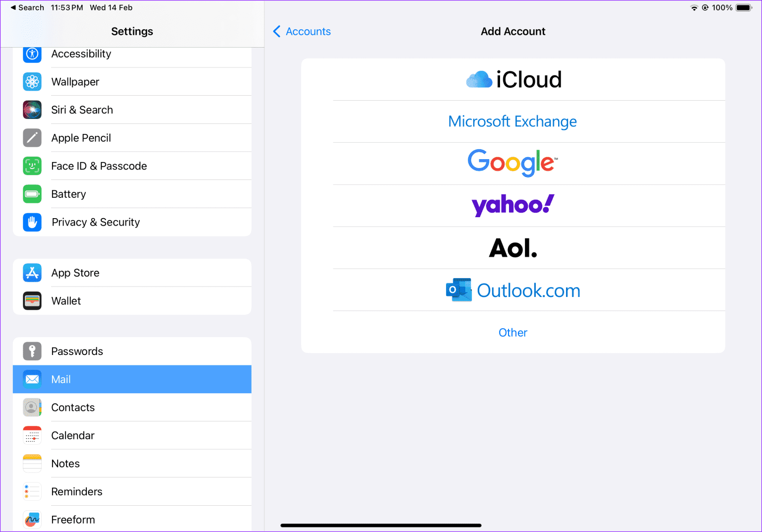Tap the Outlook envelope logo icon
The height and width of the screenshot is (532, 762).
pyautogui.click(x=458, y=290)
